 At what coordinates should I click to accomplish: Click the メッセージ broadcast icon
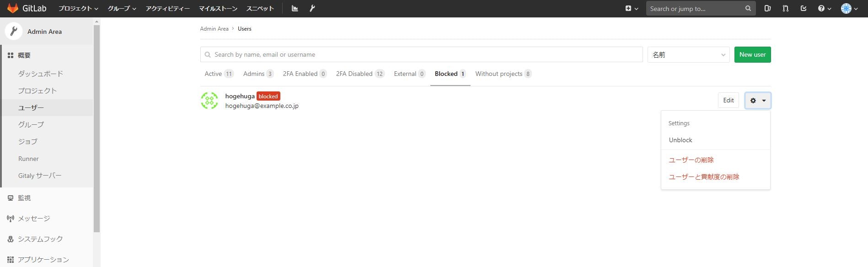[x=11, y=219]
